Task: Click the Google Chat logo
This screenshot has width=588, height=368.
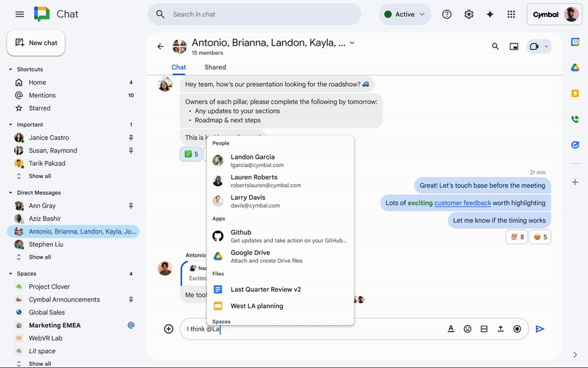Action: pyautogui.click(x=41, y=14)
